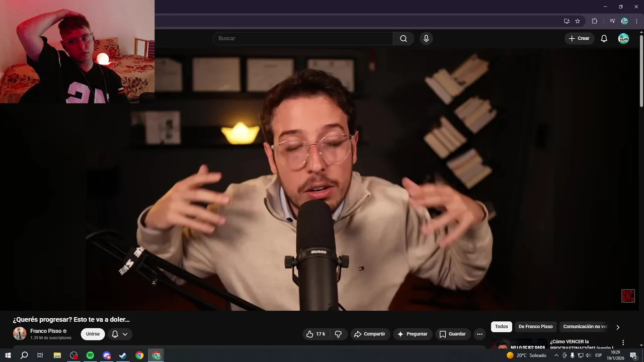This screenshot has height=362, width=644.
Task: Bookmark this page with the star icon
Action: [x=578, y=21]
